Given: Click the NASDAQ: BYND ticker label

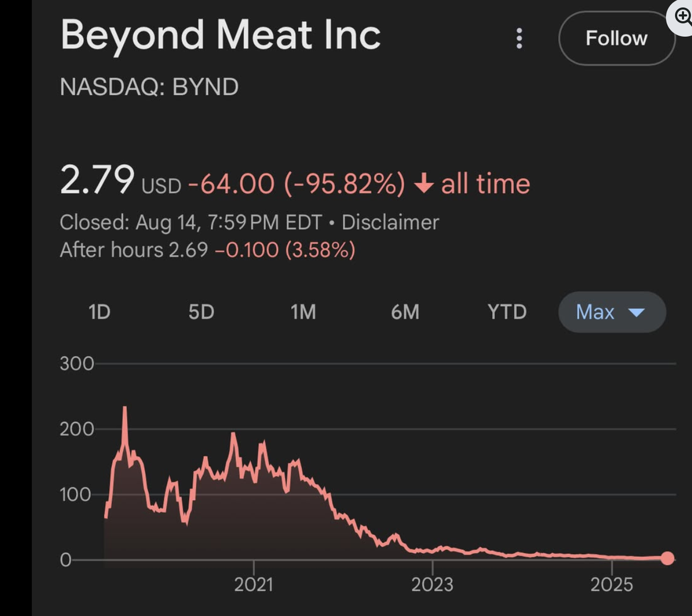Looking at the screenshot, I should [149, 87].
